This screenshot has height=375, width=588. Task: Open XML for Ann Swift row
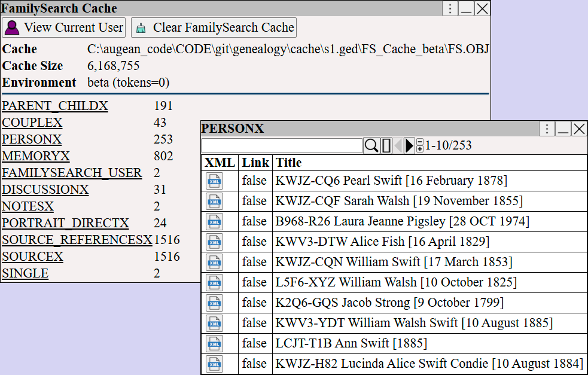pyautogui.click(x=214, y=343)
